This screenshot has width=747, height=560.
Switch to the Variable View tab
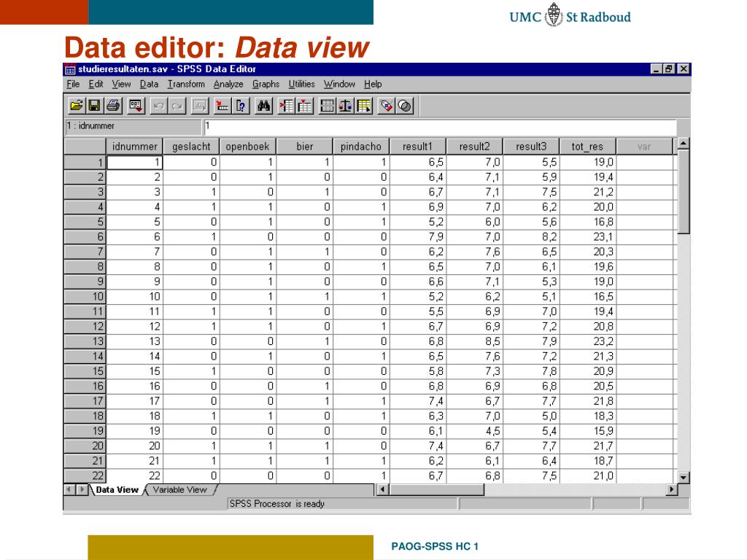[179, 490]
